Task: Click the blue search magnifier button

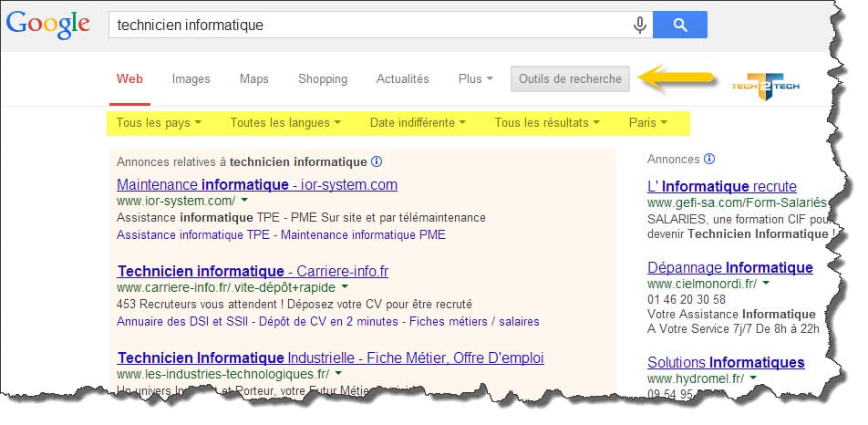Action: coord(680,25)
